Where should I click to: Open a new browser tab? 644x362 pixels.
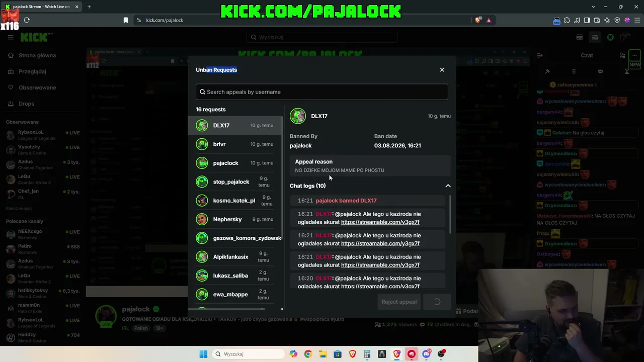coord(89,7)
